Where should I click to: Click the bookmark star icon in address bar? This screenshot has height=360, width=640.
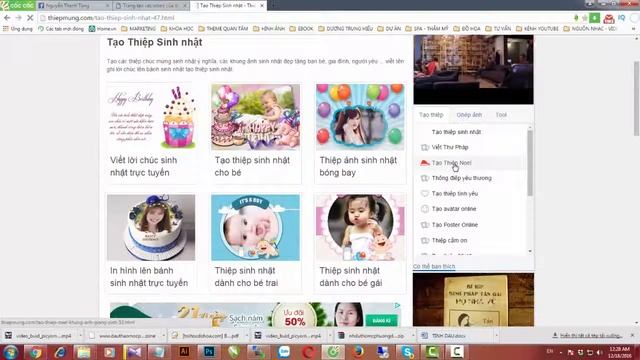[585, 18]
